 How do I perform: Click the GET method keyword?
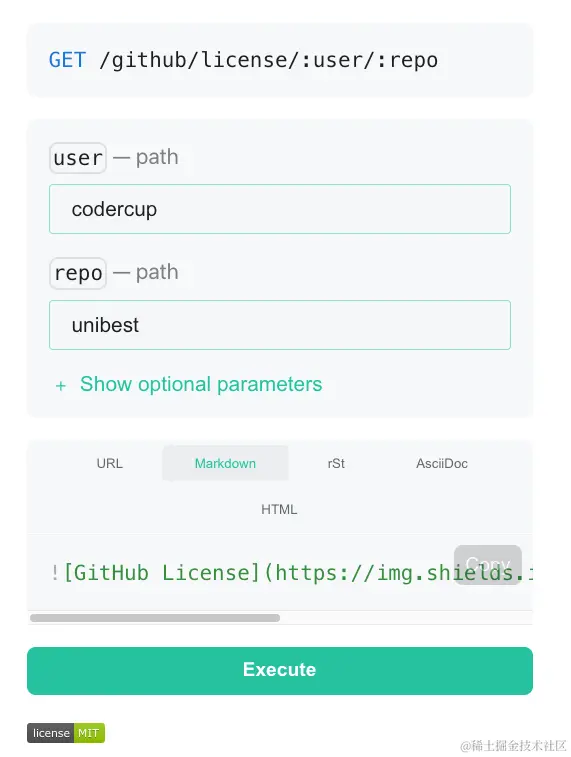[67, 60]
